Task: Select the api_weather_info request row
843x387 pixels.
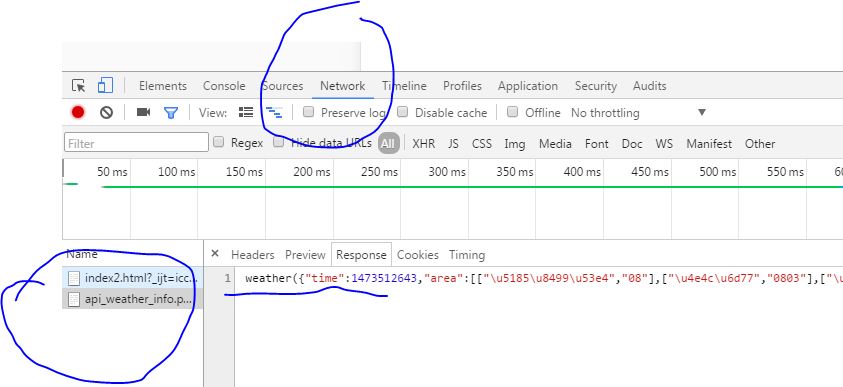Action: 133,299
